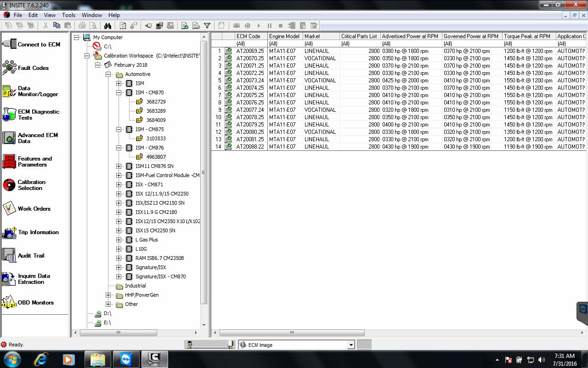Collapse the My Computer tree node

[76, 37]
